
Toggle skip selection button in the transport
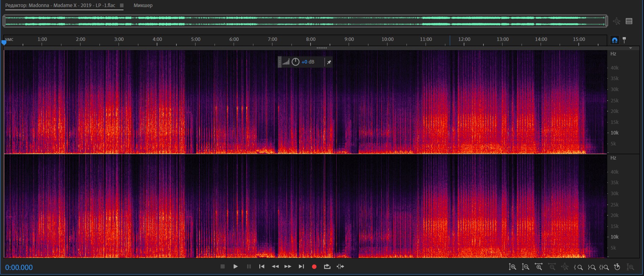click(340, 266)
